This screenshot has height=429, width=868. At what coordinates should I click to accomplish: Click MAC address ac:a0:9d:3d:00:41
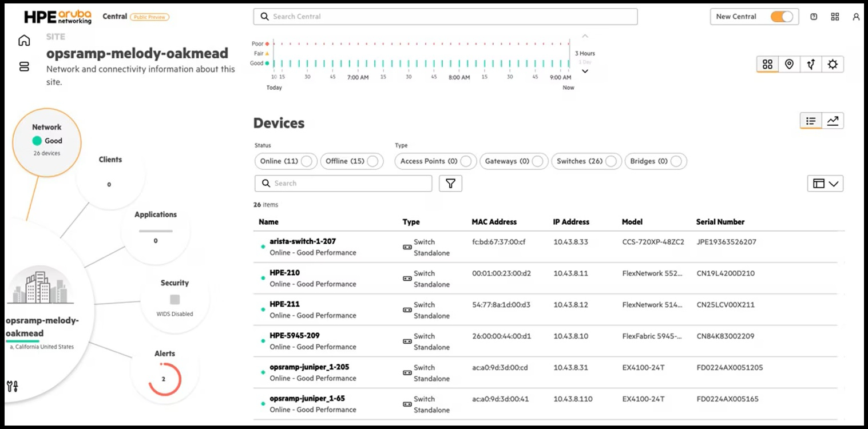click(x=500, y=399)
